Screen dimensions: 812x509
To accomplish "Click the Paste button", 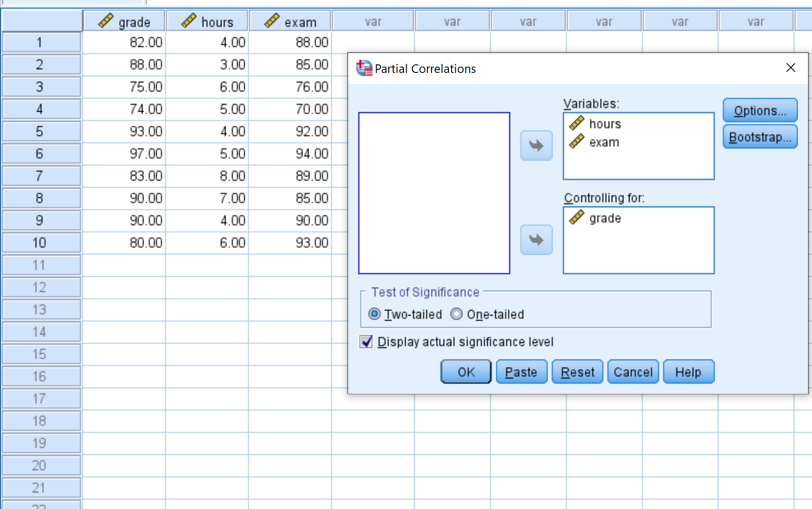I will tap(521, 372).
